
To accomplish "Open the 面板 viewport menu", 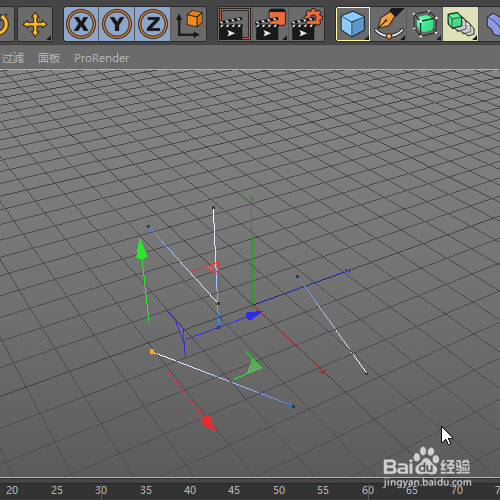I will point(49,58).
